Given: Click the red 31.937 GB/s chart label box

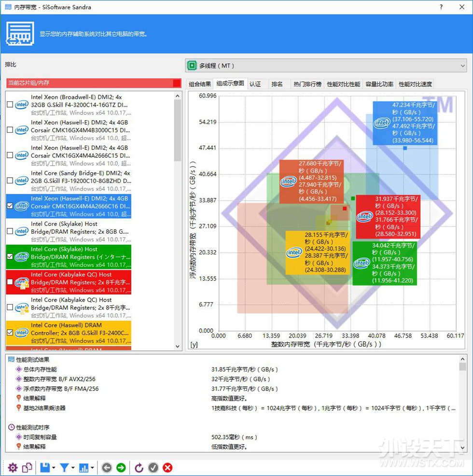Looking at the screenshot, I should (x=388, y=216).
